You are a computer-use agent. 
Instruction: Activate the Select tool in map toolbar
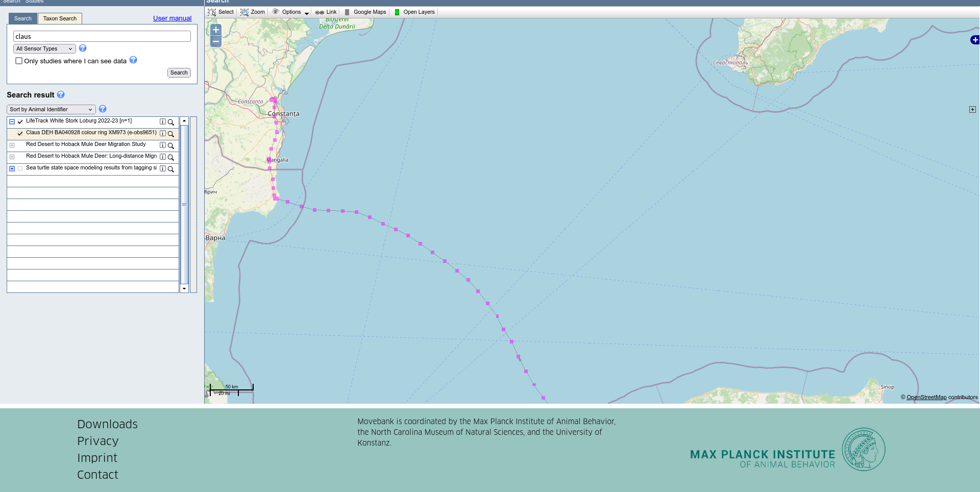(x=221, y=12)
